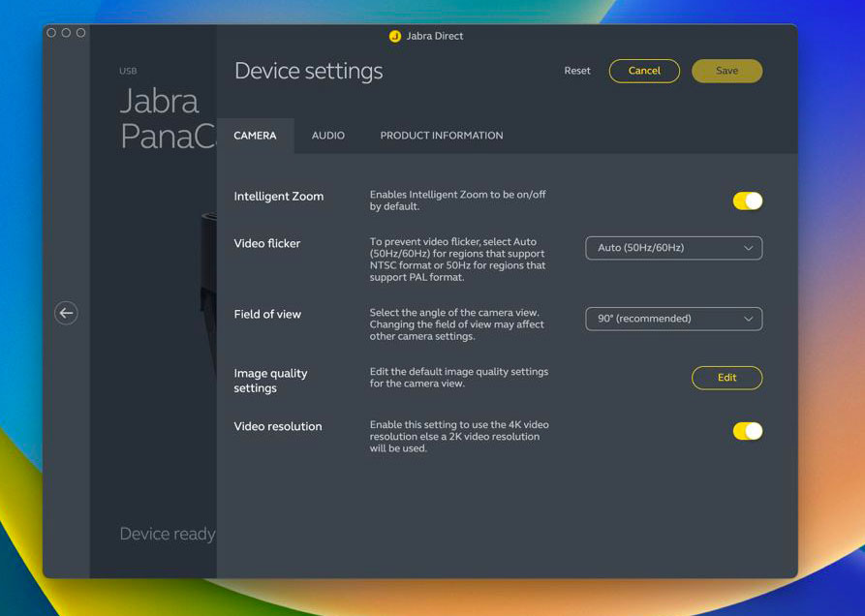865x616 pixels.
Task: Click the Device ready status text
Action: pyautogui.click(x=168, y=534)
